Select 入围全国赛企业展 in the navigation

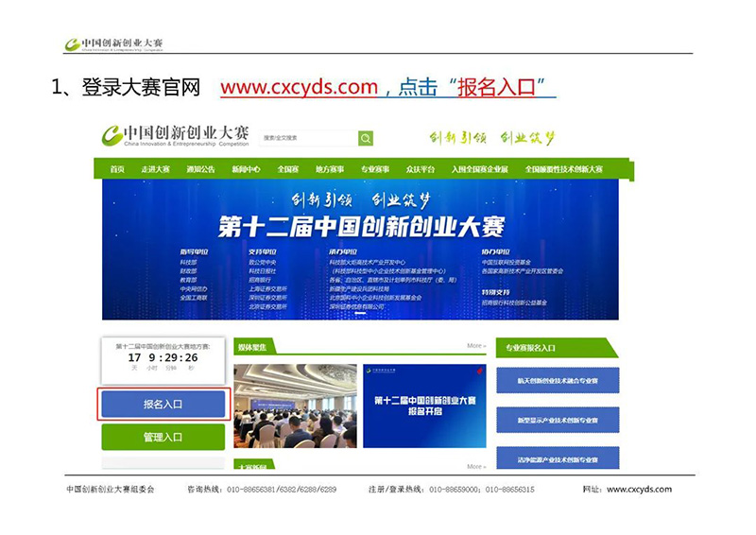point(480,169)
